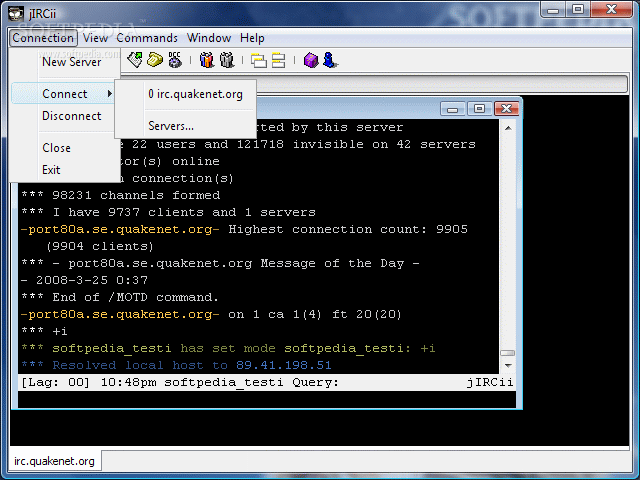
Task: Click the chat window scrollbar thumb
Action: 508,353
